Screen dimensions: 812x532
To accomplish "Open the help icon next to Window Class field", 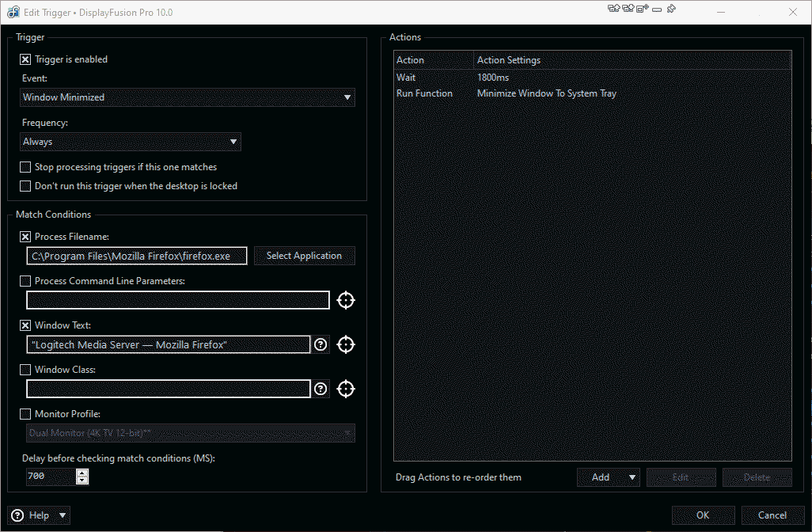I will coord(321,389).
